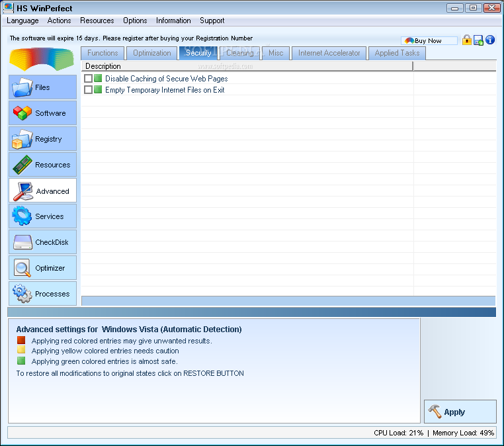The width and height of the screenshot is (504, 446).
Task: Open the Processes gears section
Action: (42, 294)
